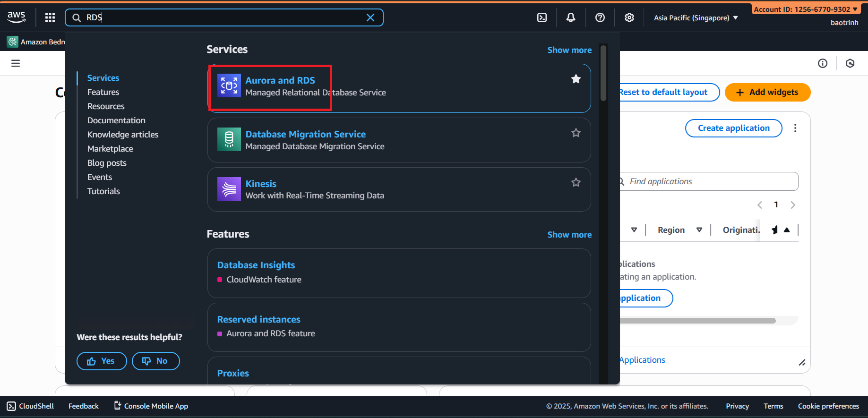Click the Kinesis service icon
Image resolution: width=868 pixels, height=418 pixels.
(229, 189)
